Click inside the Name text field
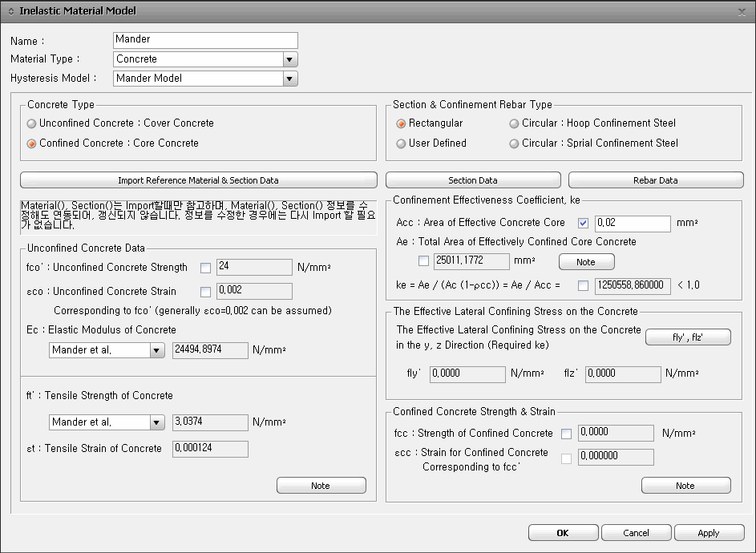Screen dimensions: 756x553 (x=205, y=39)
